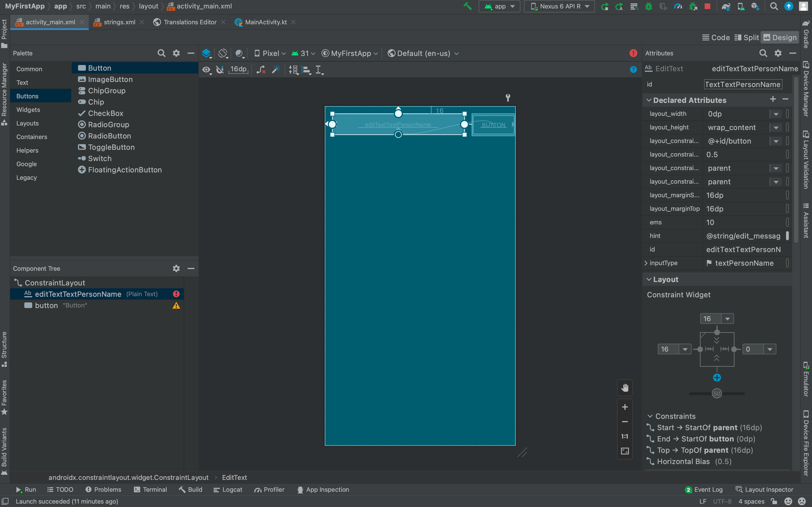Open the Pixel device dropdown

tap(270, 53)
